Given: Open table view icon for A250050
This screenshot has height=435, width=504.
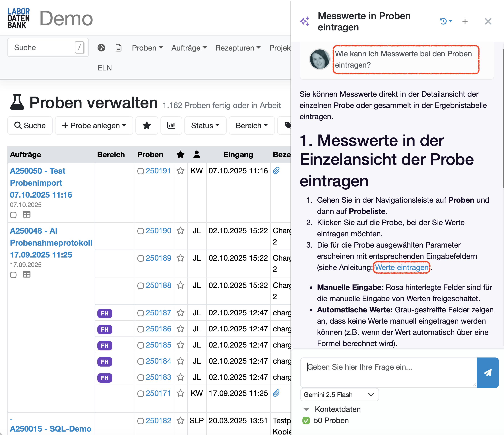Looking at the screenshot, I should 26,215.
